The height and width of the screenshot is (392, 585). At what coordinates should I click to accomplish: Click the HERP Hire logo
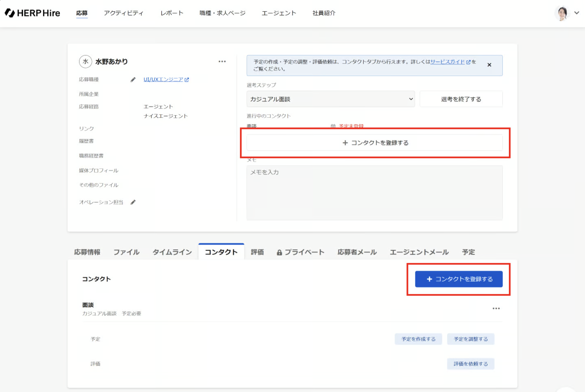32,13
